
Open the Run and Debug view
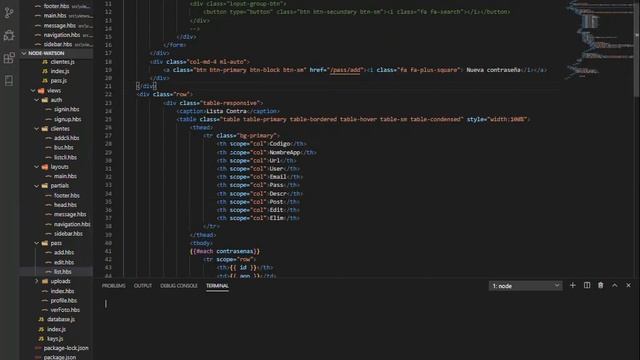point(9,36)
